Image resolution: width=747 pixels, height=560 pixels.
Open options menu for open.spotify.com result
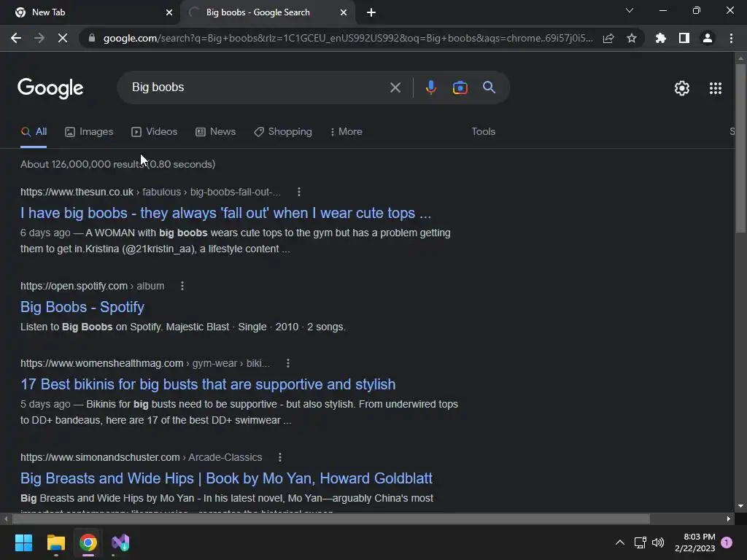(182, 286)
